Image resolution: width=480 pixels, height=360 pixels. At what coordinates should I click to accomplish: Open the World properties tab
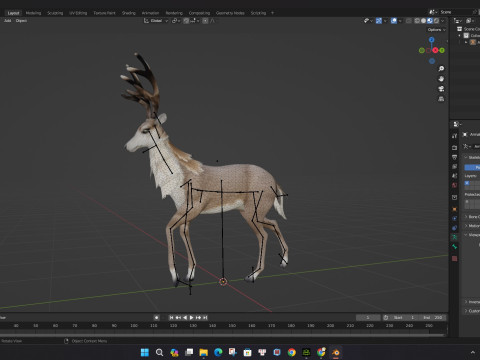click(x=454, y=185)
